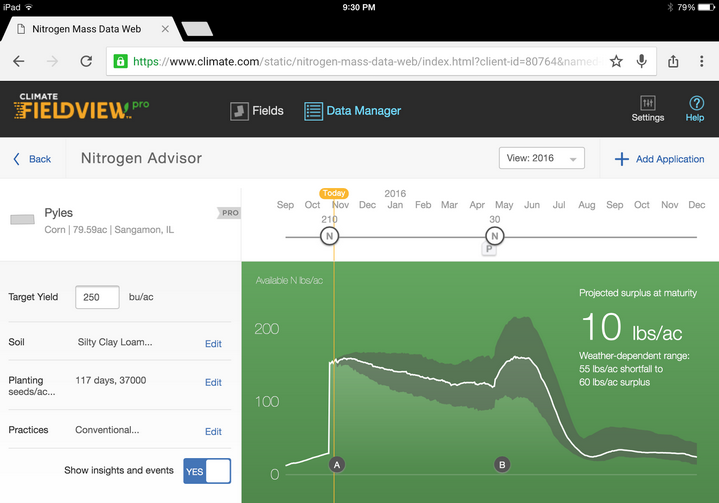Click the Pyles field thumbnail
The image size is (719, 503).
[22, 220]
